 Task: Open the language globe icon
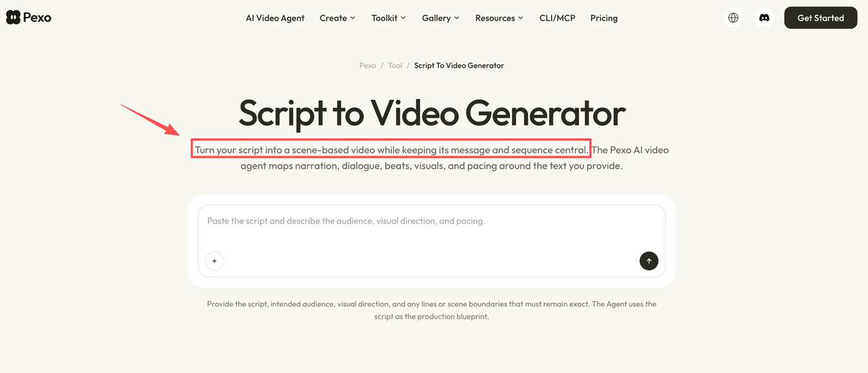click(733, 18)
